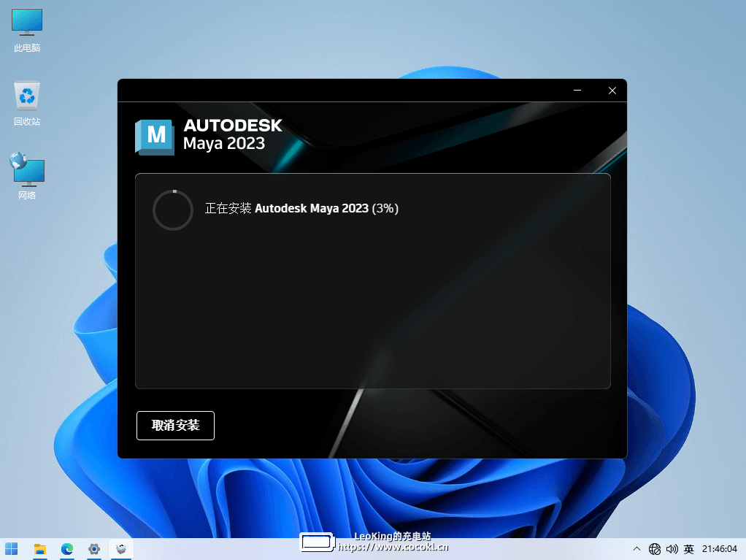Click the 'AUTODESK' title text in the installer
This screenshot has width=746, height=560.
[x=233, y=126]
